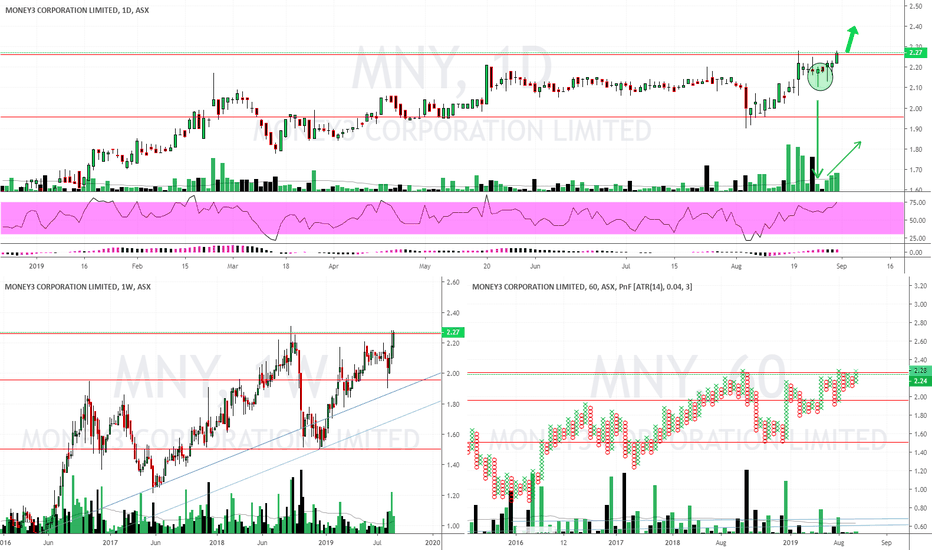Click 2.60 on the weekly chart price axis
The width and height of the screenshot is (932, 550).
click(x=452, y=282)
